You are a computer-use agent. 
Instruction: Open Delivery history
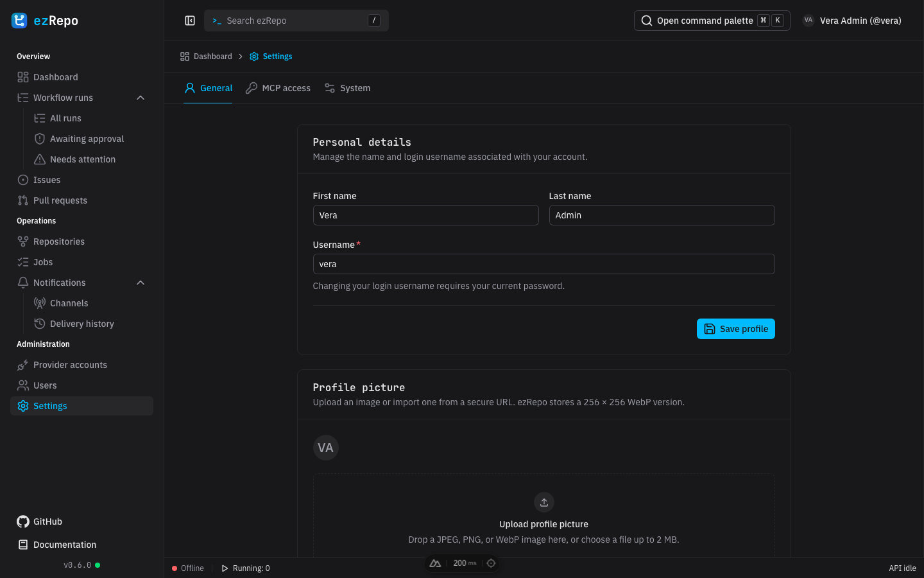point(90,324)
